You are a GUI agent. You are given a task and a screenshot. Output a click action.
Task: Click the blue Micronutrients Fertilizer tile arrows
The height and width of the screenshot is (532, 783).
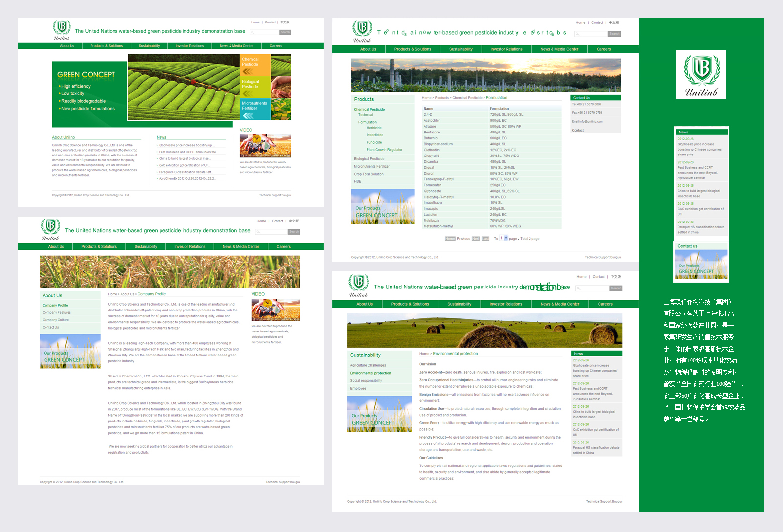(x=249, y=115)
